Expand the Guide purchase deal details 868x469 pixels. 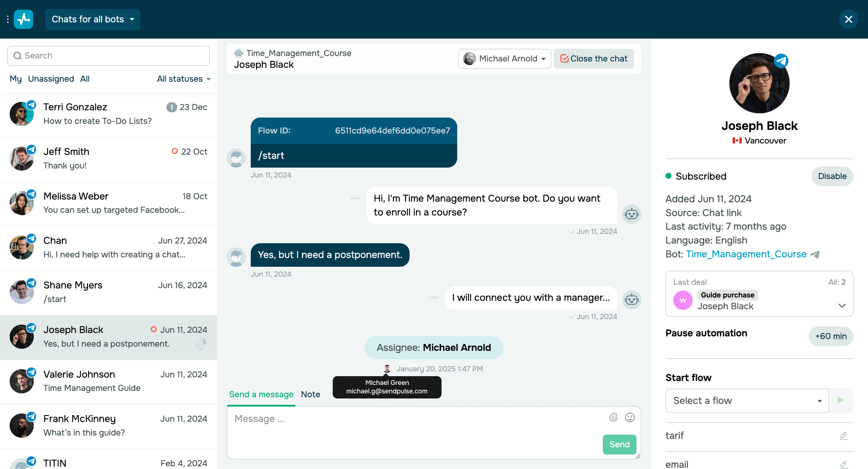tap(842, 306)
